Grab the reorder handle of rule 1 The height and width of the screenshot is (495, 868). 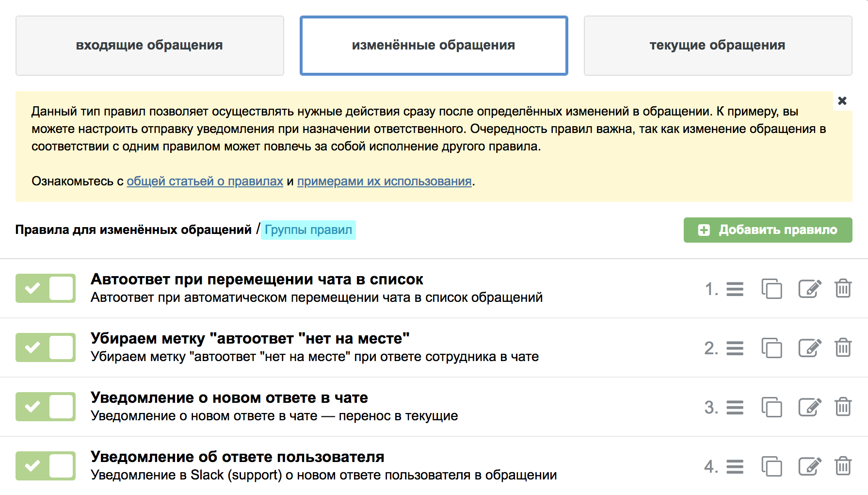point(735,289)
